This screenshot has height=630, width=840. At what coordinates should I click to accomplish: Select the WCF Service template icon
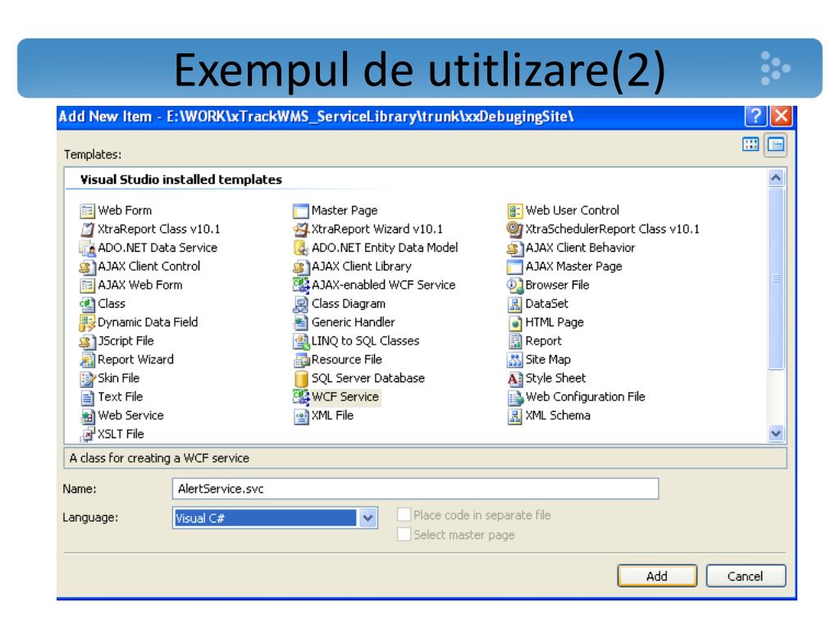coord(301,398)
